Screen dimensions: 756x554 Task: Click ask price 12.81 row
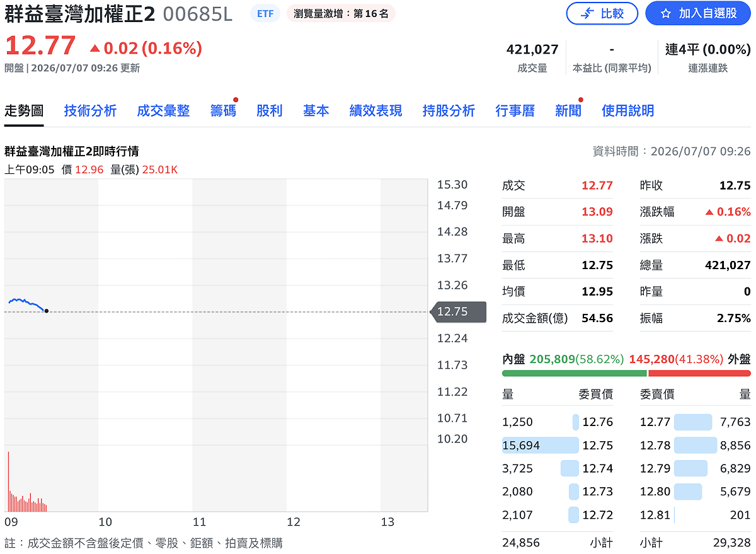tap(696, 515)
